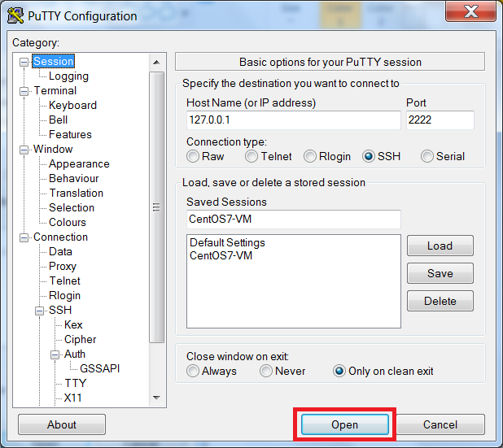The image size is (503, 448).
Task: Open the X11 forwarding options
Action: 72,398
